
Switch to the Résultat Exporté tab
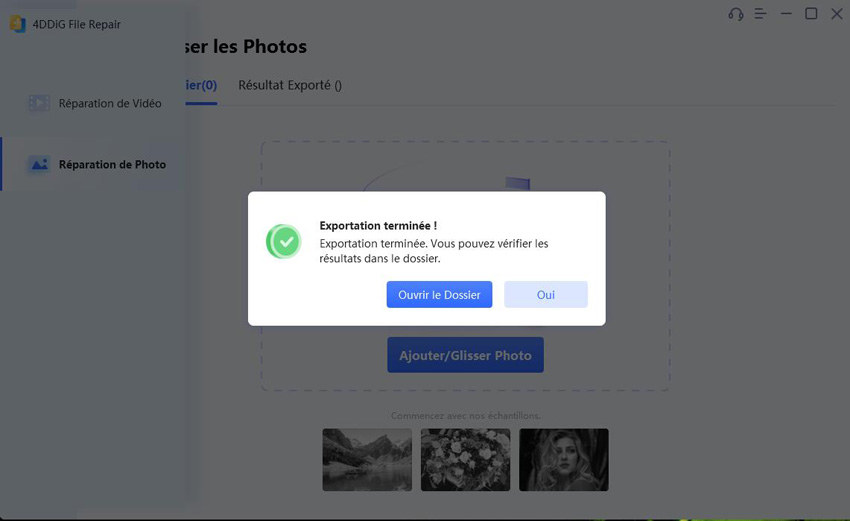pos(290,85)
